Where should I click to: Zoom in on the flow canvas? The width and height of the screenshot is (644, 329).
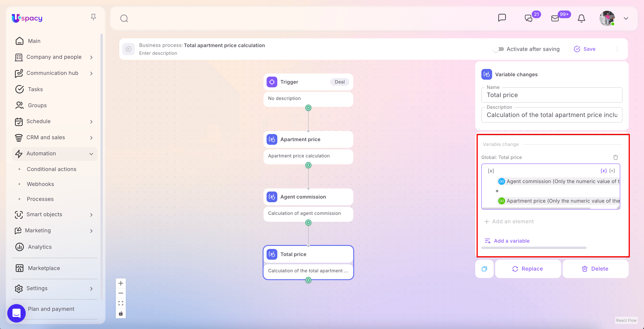[121, 283]
